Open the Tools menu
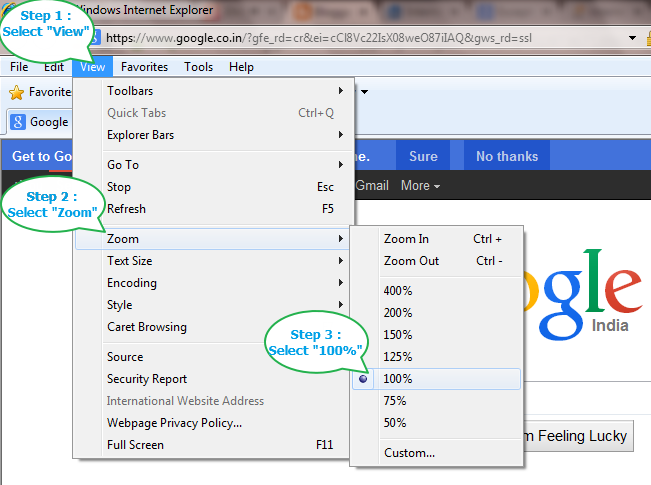The image size is (651, 485). click(x=198, y=67)
